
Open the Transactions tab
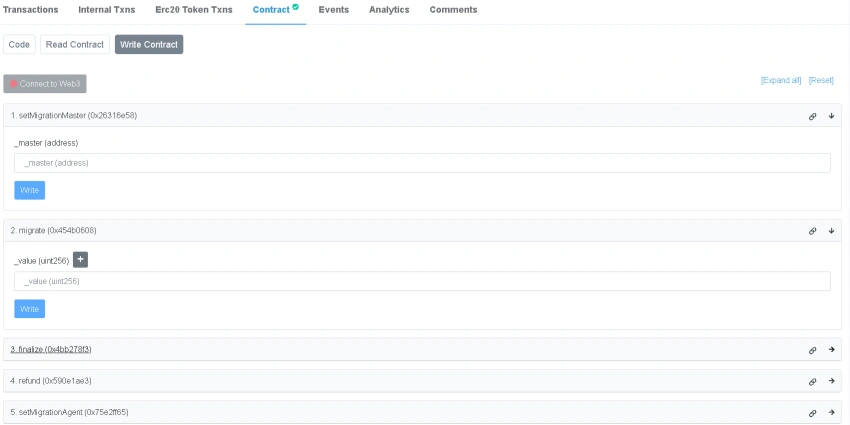tap(30, 10)
